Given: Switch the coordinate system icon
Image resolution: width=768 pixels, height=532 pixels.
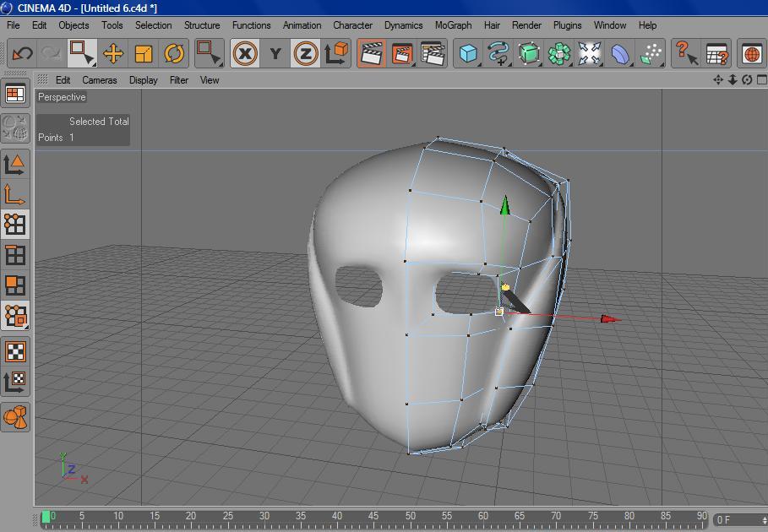Looking at the screenshot, I should [x=336, y=53].
